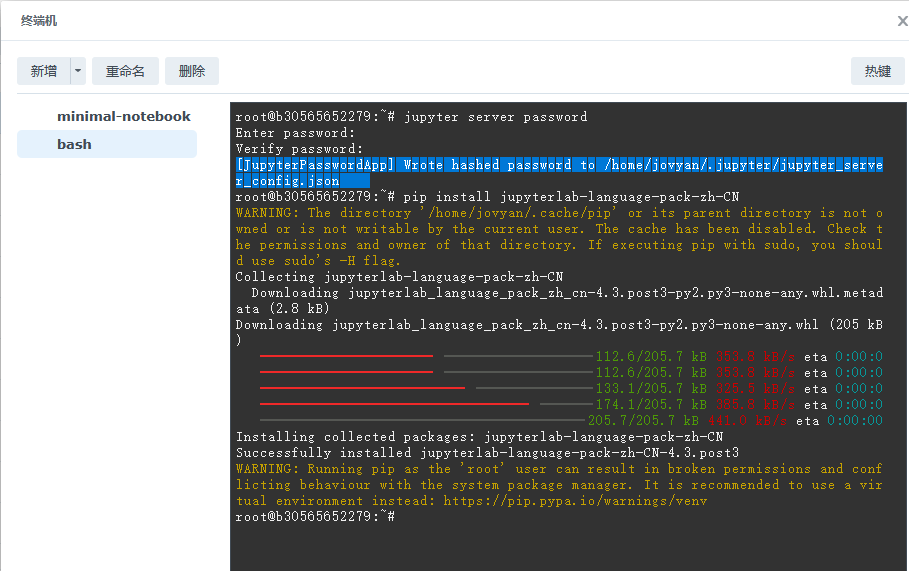Click the 'Installing collected packages' line
The height and width of the screenshot is (571, 909).
tap(479, 437)
